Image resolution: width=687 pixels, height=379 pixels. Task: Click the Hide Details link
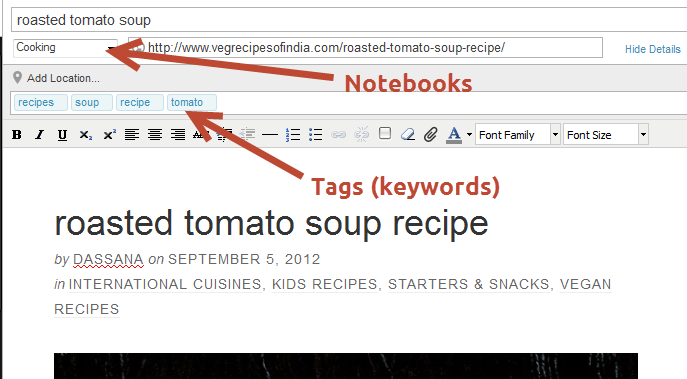[x=652, y=49]
